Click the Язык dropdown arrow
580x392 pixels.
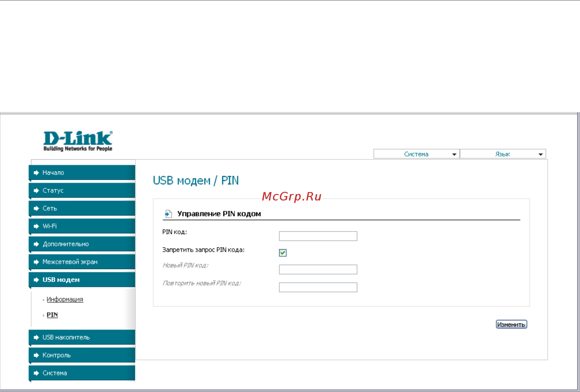[x=541, y=155]
